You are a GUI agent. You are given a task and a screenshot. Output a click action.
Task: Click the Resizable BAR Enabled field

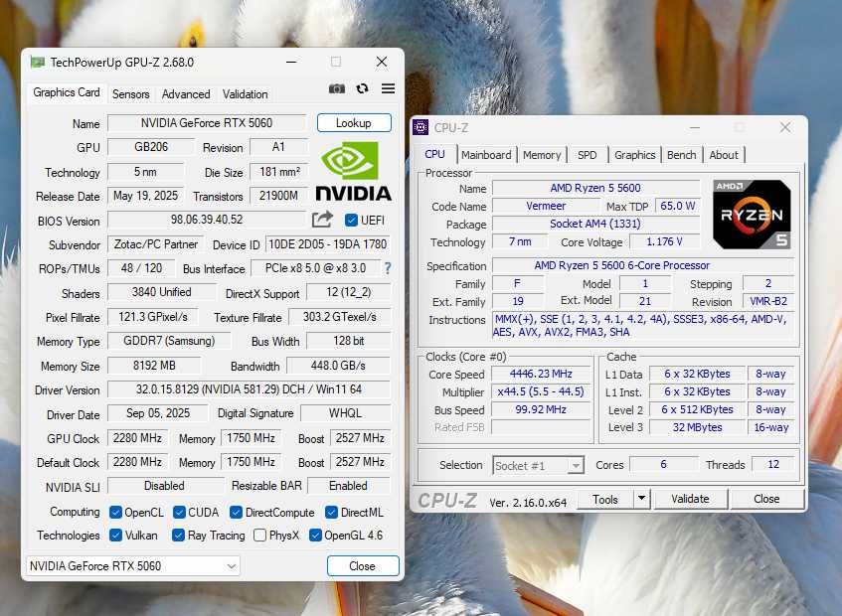point(349,486)
